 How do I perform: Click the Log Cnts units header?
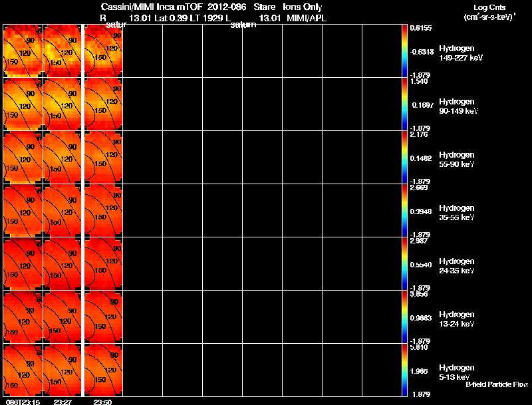[x=489, y=12]
